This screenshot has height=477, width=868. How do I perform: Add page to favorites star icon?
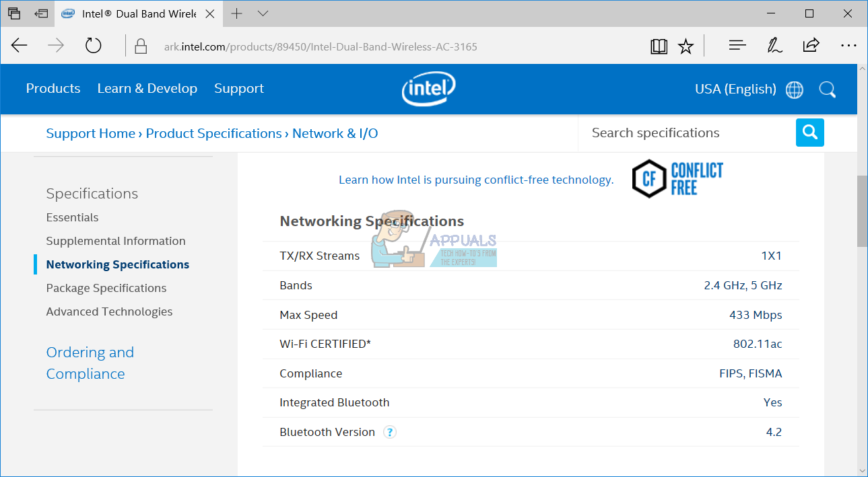coord(686,46)
